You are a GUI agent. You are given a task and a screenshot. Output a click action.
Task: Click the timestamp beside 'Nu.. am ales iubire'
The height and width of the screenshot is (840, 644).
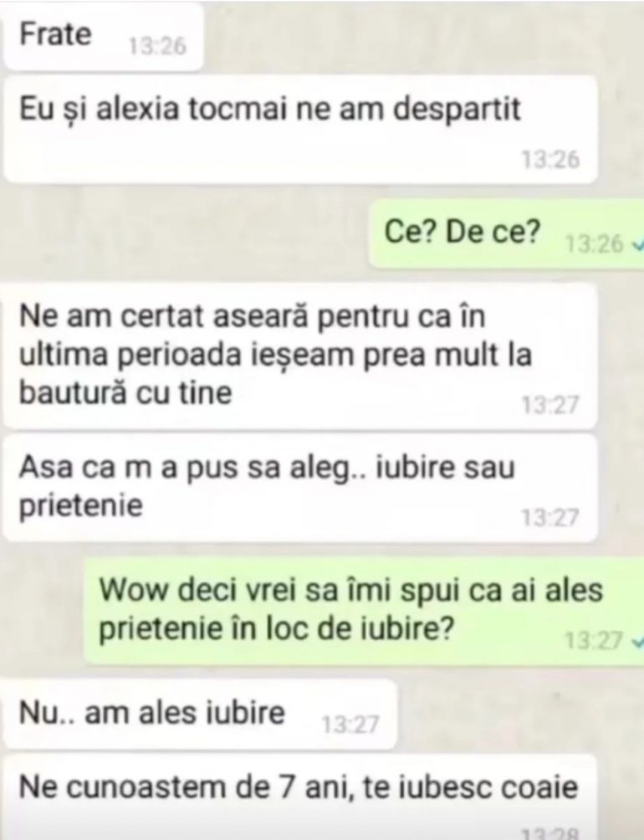tap(350, 725)
